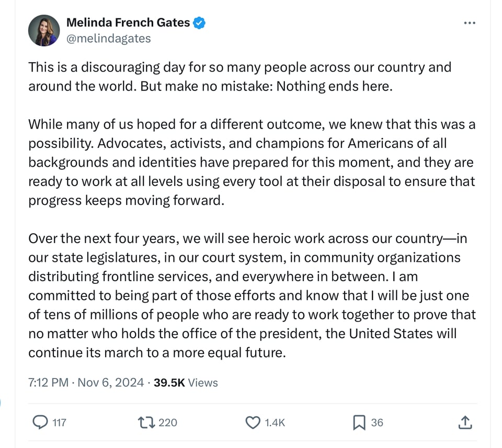Open Melinda French Gates' profile photo
This screenshot has width=502, height=448.
click(x=44, y=30)
